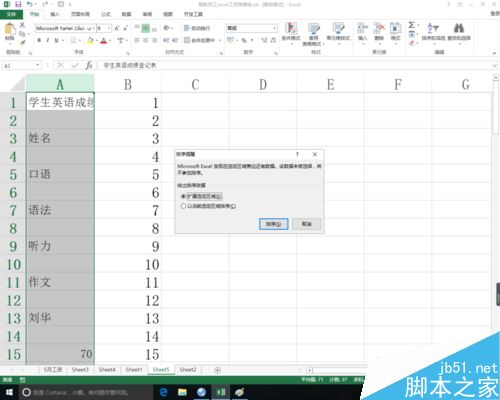Click the Cancel button in sort dialog

coord(307,224)
